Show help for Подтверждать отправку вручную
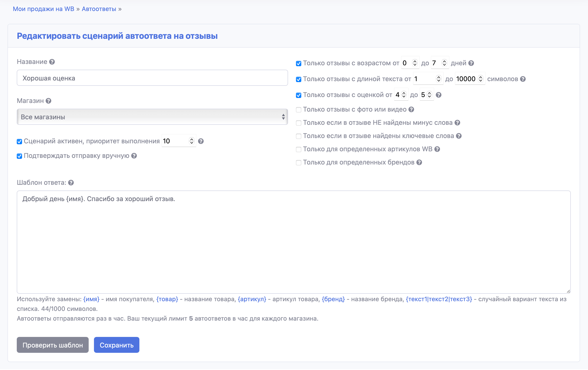Screen dimensions: 588x370 tap(134, 156)
